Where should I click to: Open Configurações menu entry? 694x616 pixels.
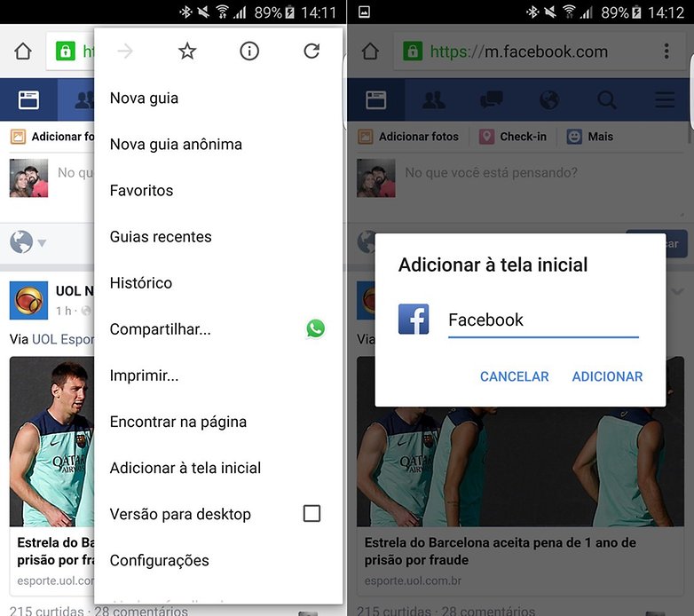click(x=218, y=561)
